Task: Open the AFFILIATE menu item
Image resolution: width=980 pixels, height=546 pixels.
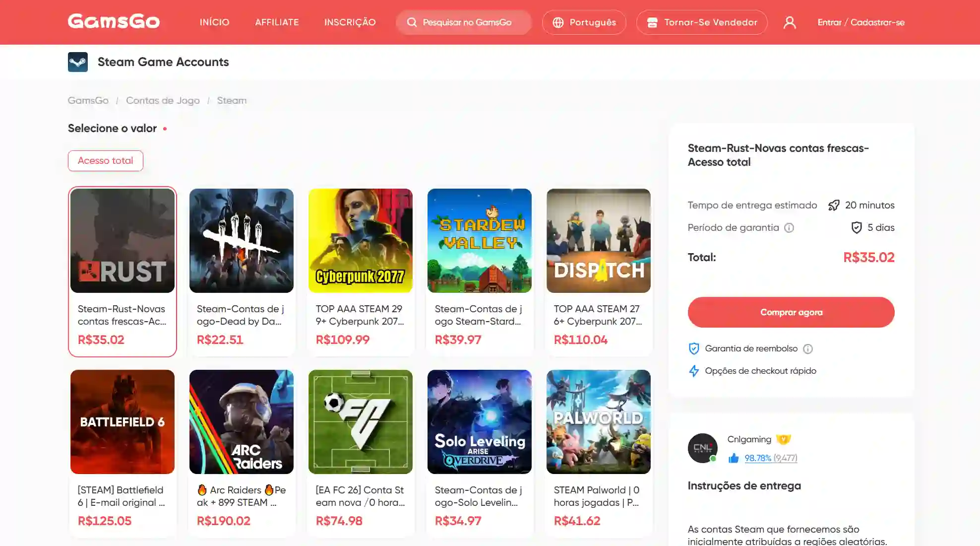Action: coord(277,22)
